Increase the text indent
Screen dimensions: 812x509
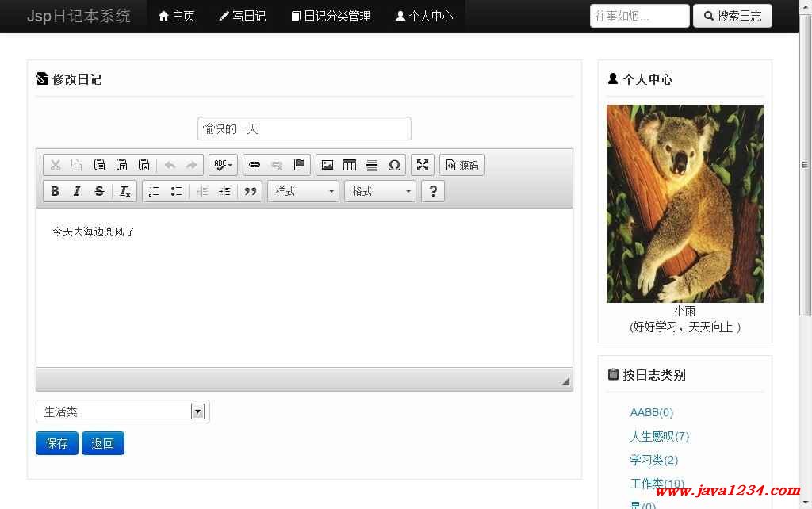pos(224,191)
